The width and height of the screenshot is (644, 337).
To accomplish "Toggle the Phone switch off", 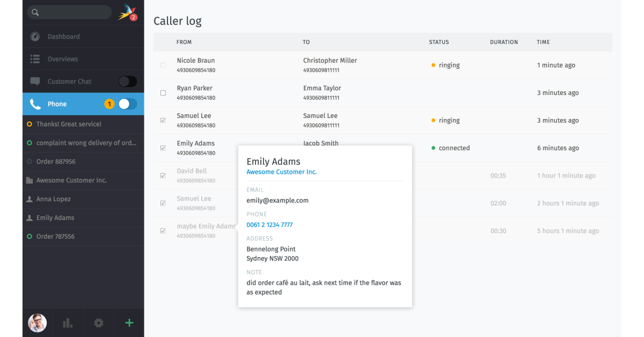I will click(x=128, y=104).
